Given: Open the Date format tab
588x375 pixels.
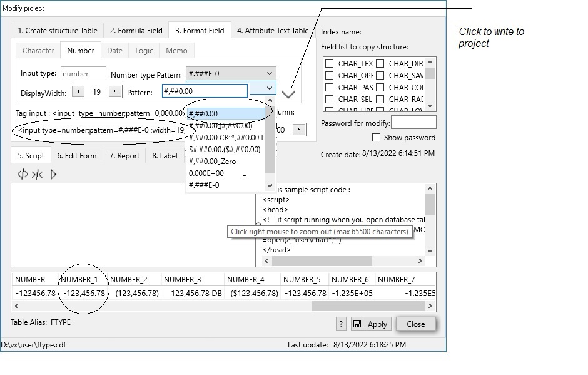Looking at the screenshot, I should pos(114,51).
